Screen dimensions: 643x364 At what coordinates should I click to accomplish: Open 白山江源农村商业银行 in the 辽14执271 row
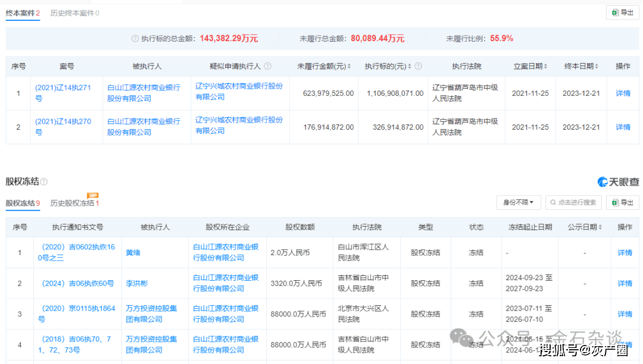(143, 93)
